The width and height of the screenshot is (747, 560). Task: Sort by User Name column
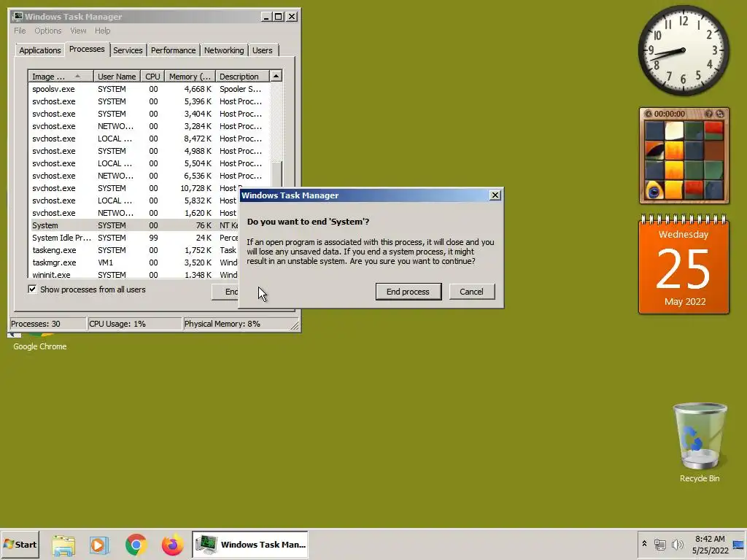117,76
